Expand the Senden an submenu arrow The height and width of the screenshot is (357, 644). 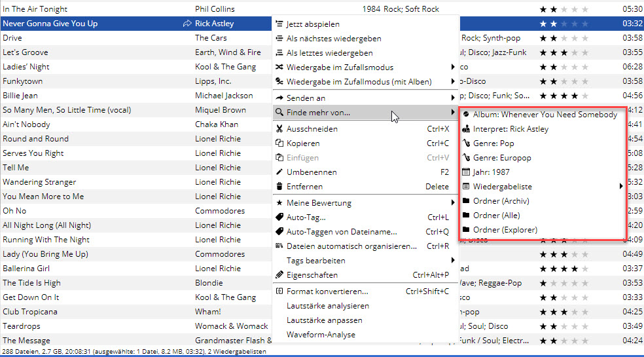(453, 98)
